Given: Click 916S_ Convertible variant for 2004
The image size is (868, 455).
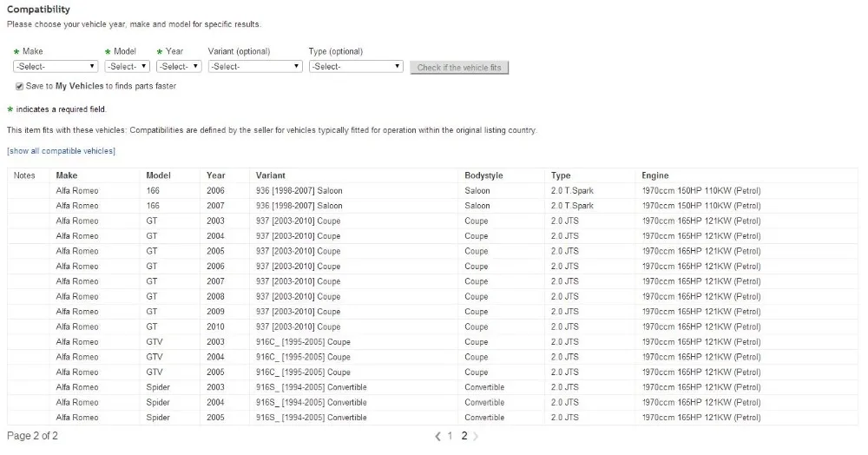Looking at the screenshot, I should [311, 402].
